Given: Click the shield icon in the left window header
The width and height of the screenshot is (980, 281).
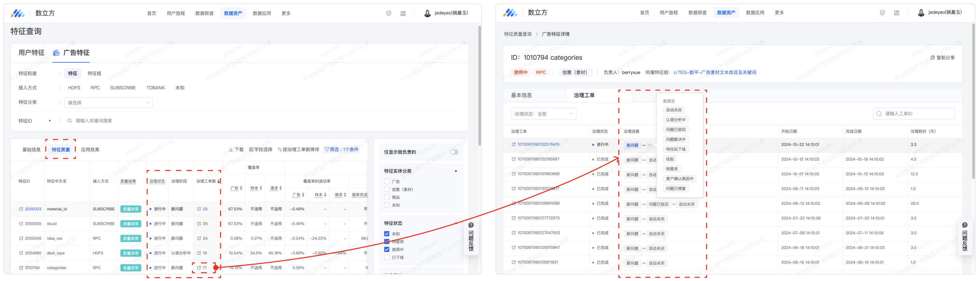Looking at the screenshot, I should point(389,13).
